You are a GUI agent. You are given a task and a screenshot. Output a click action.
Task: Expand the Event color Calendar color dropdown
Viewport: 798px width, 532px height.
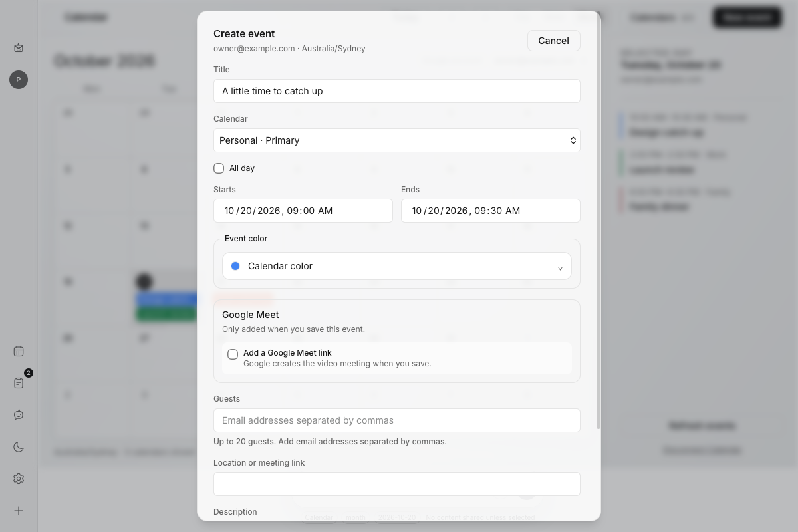pos(397,266)
